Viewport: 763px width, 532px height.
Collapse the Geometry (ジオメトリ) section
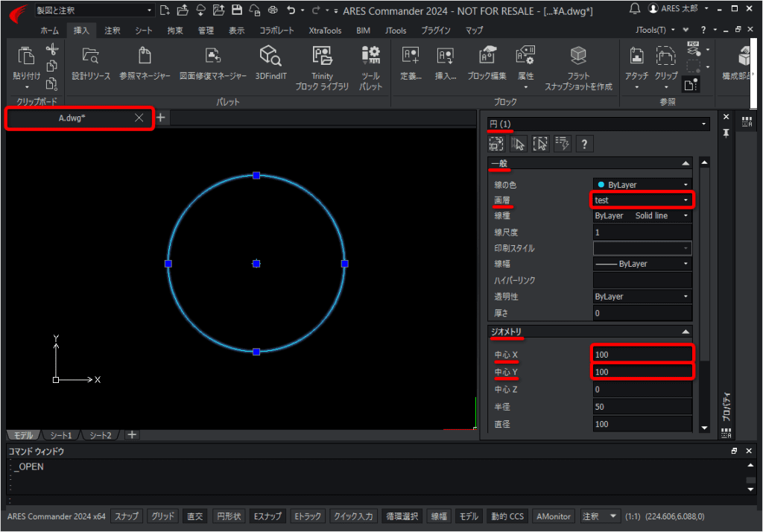tap(686, 332)
